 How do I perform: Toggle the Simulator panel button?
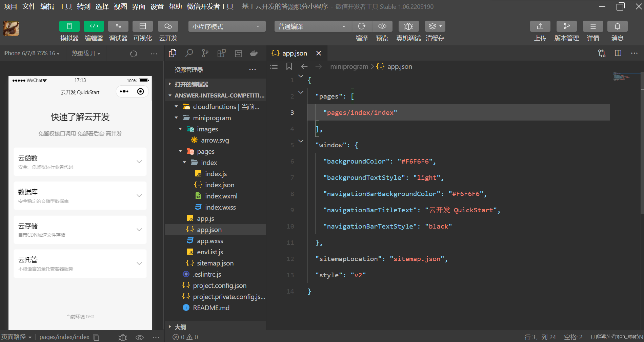69,26
